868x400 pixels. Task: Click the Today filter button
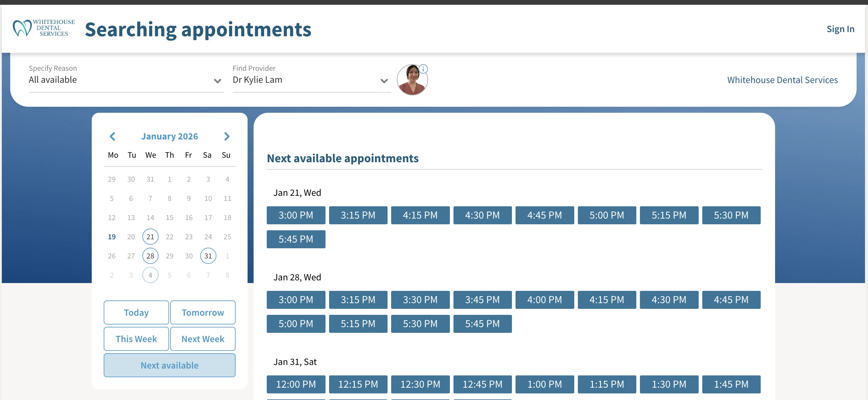pyautogui.click(x=136, y=312)
